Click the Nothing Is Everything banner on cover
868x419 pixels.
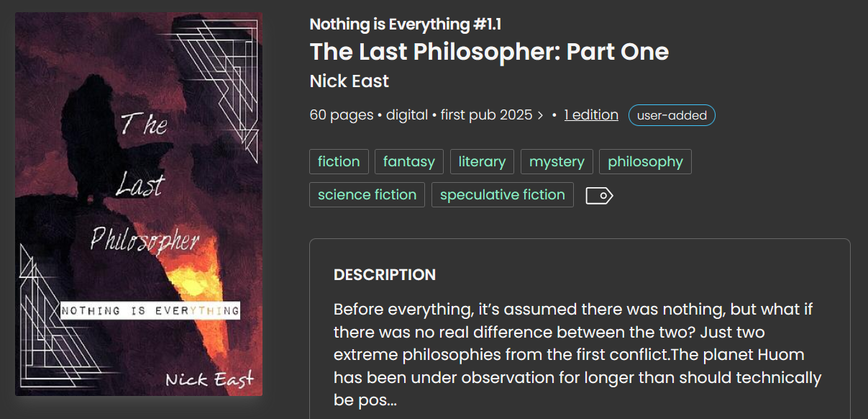coord(150,311)
